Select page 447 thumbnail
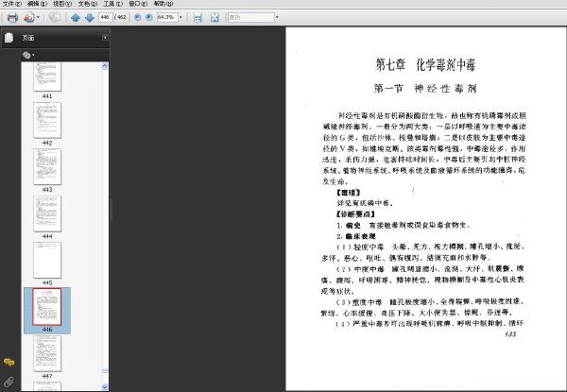 [47, 353]
